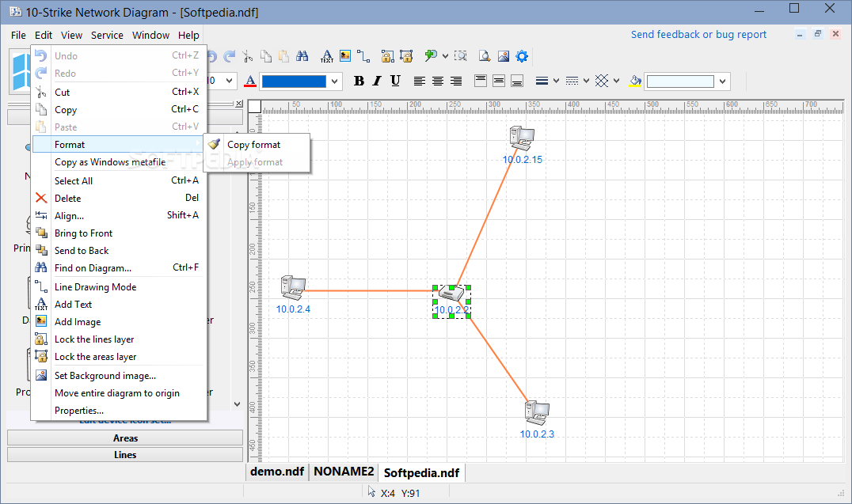
Task: Click the light fill color swatch
Action: click(x=679, y=81)
